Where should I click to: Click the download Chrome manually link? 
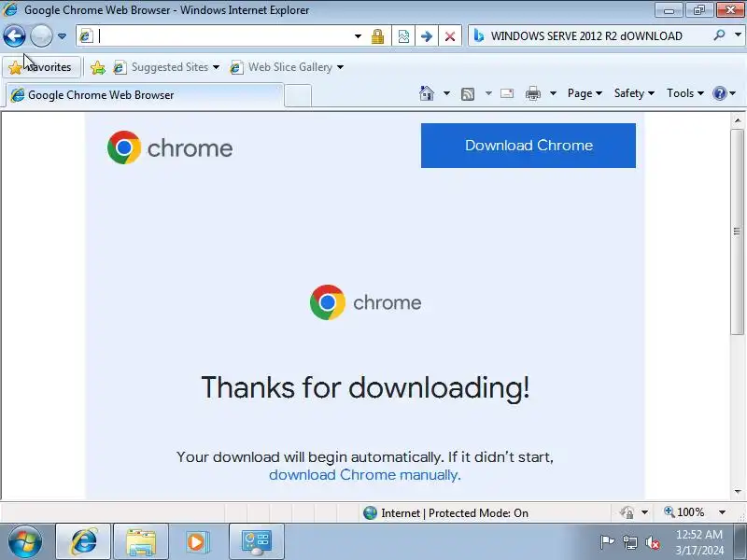(x=365, y=475)
